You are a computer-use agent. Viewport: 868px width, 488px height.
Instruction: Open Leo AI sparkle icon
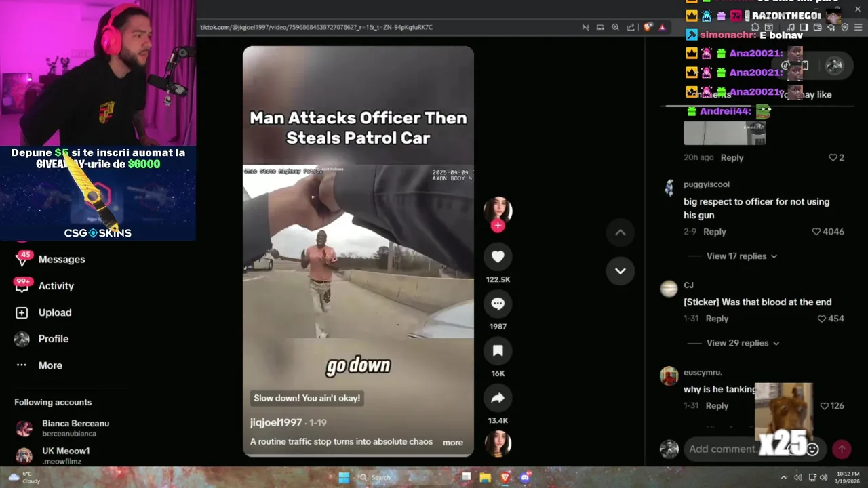click(x=831, y=27)
